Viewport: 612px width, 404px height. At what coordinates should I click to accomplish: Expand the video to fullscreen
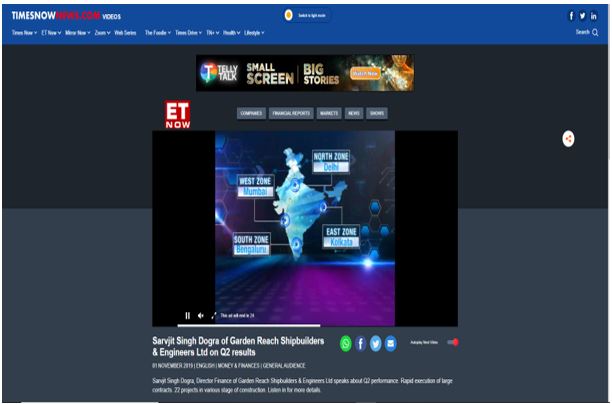[x=213, y=315]
